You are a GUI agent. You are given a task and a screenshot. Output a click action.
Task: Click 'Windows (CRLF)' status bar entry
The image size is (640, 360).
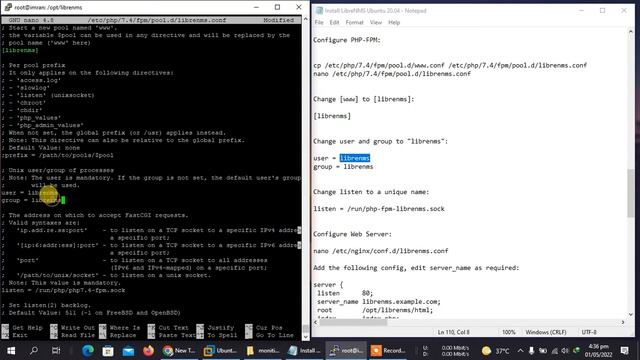(x=546, y=332)
